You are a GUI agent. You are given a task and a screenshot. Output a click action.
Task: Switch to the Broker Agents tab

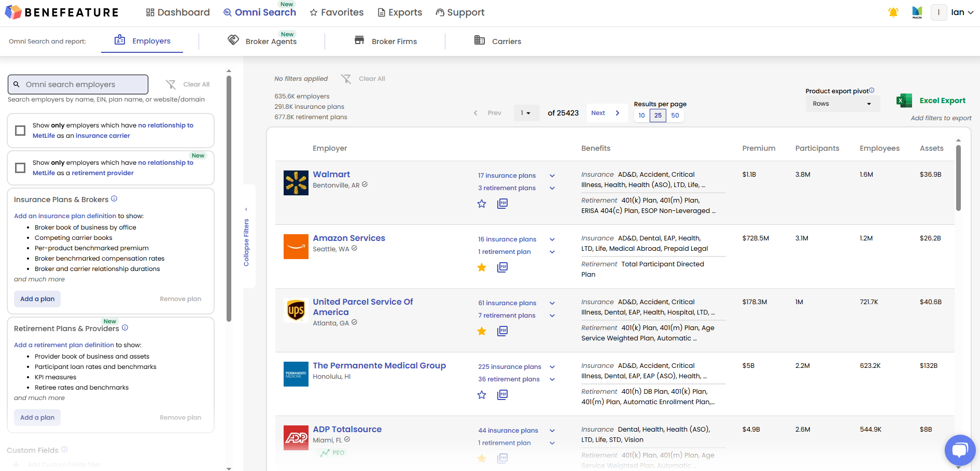pos(262,41)
